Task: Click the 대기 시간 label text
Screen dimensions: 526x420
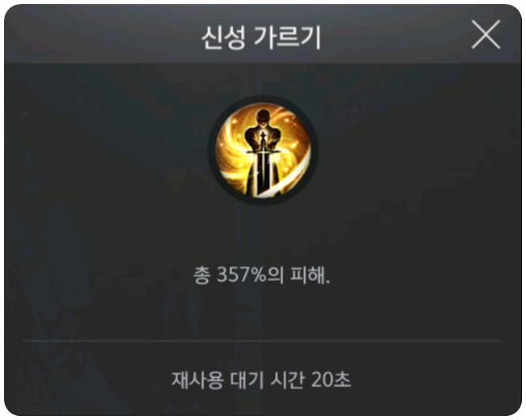Action: point(267,380)
